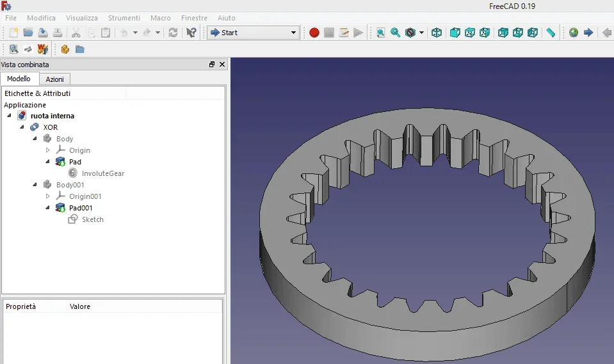Screen dimensions: 614x364
Task: Open the Visualizza menu
Action: (82, 18)
